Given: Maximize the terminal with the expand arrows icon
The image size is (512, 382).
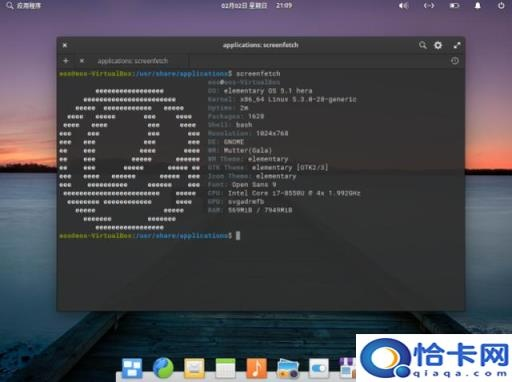Looking at the screenshot, I should tap(457, 45).
